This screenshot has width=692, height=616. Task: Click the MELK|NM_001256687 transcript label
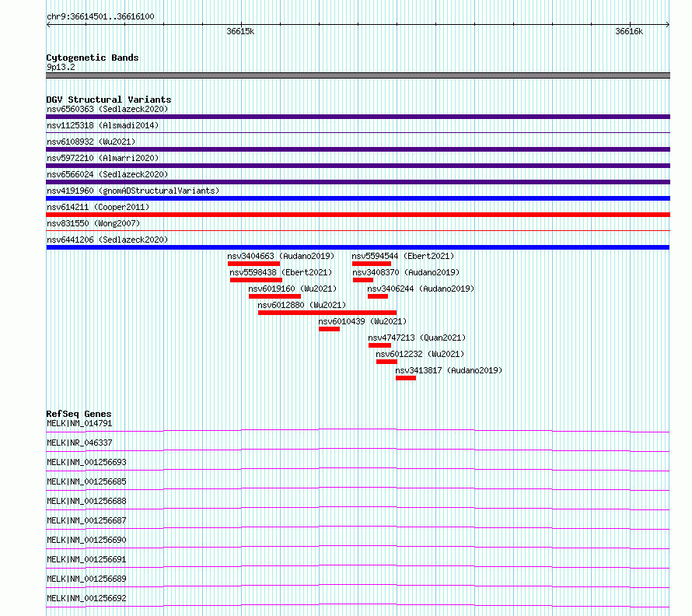[x=86, y=520]
